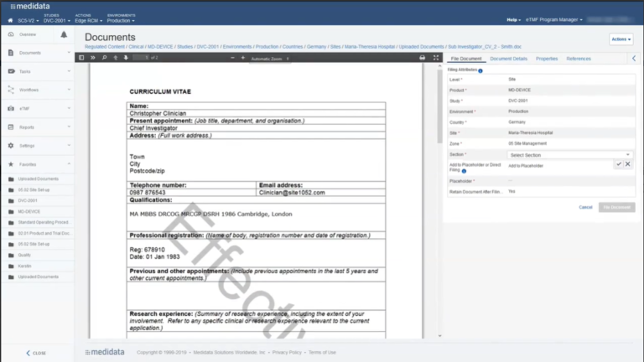Click the File Document button
Viewport: 644px width, 362px height.
click(x=616, y=207)
